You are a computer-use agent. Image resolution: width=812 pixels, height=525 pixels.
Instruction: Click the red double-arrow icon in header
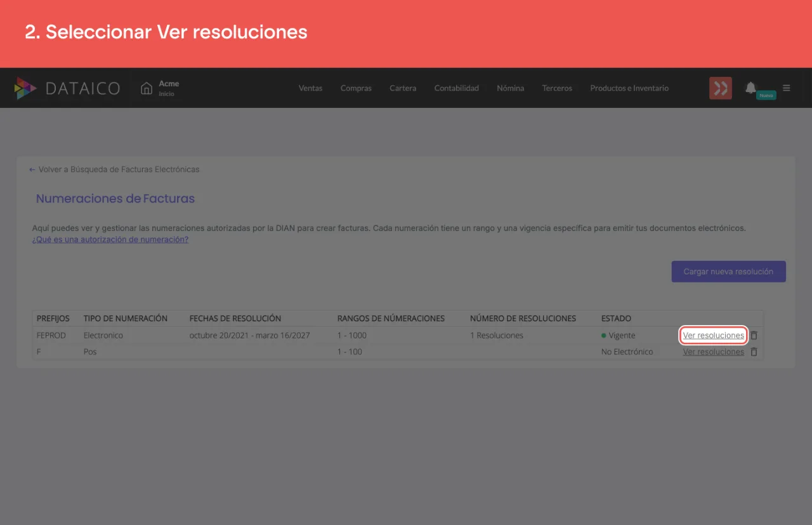(721, 88)
